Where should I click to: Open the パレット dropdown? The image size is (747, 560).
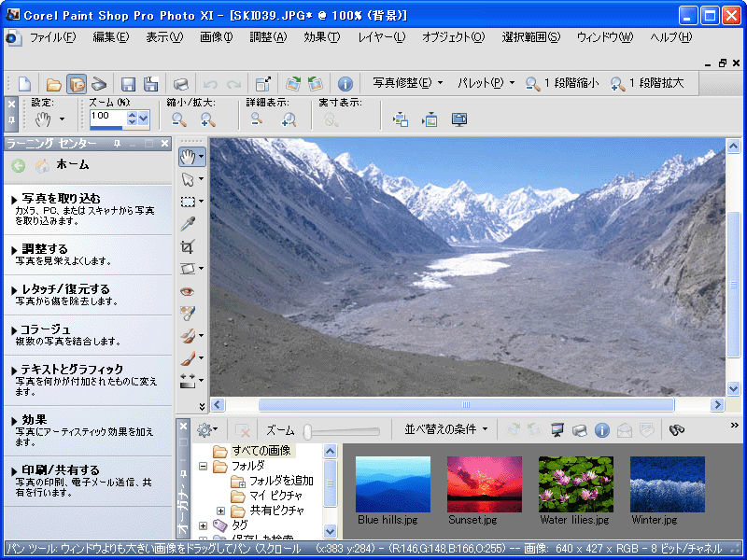[x=486, y=83]
